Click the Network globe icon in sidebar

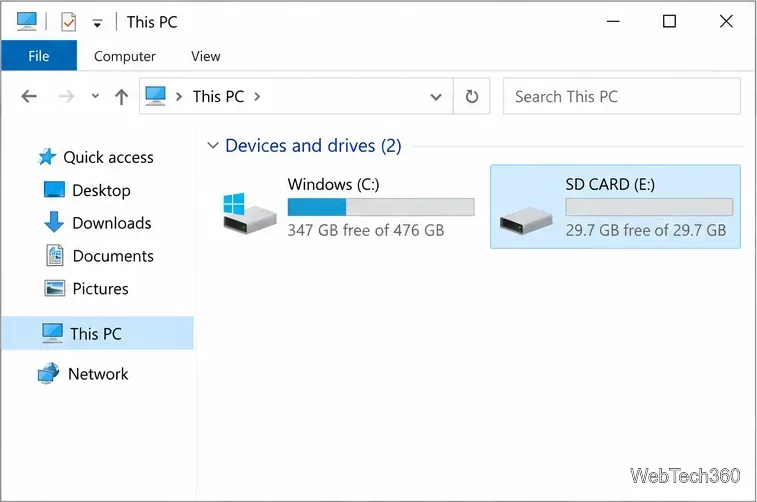(x=48, y=373)
